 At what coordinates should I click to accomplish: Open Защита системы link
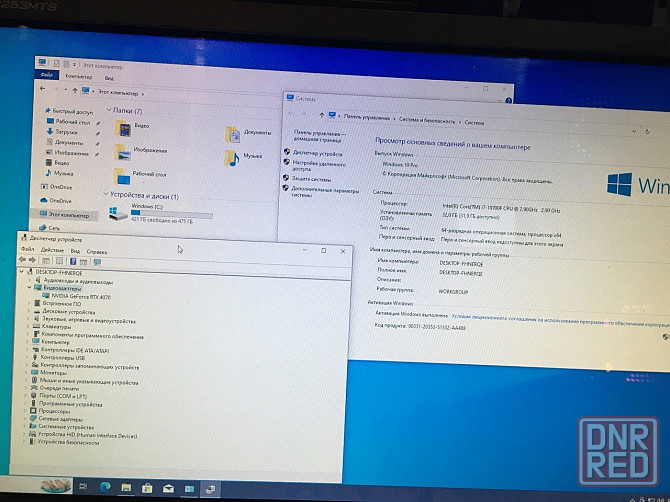pyautogui.click(x=311, y=179)
